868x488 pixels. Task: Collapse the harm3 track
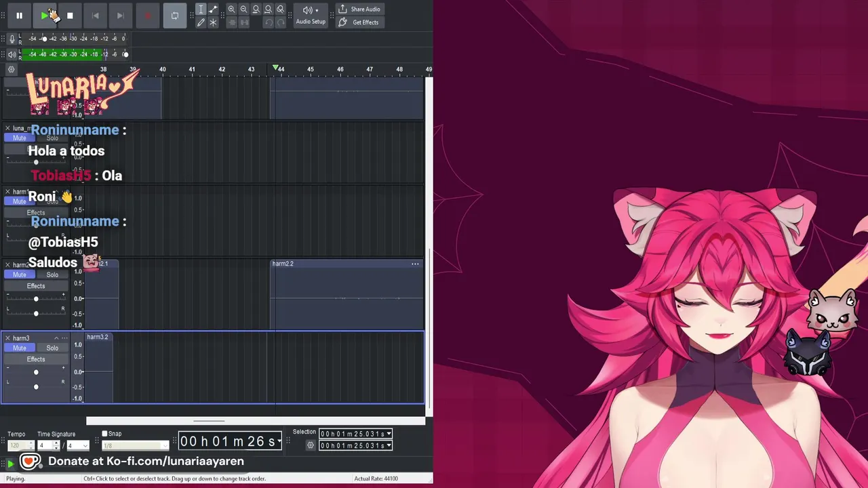[x=56, y=338]
